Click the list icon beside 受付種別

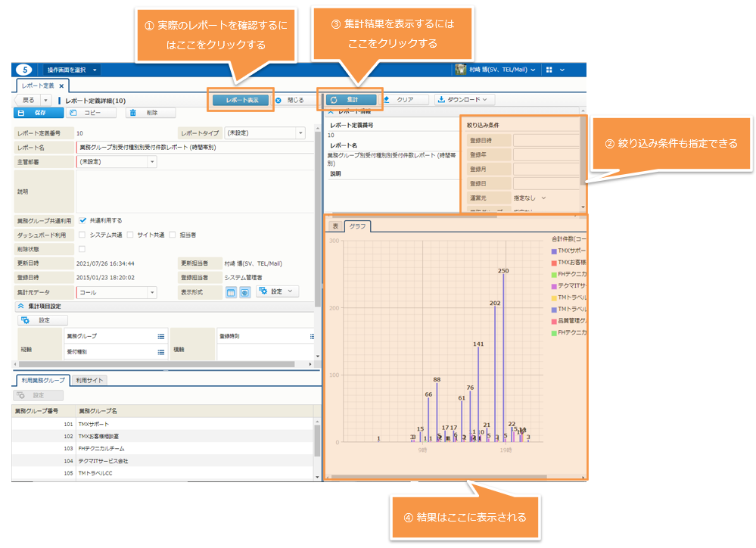[x=160, y=352]
